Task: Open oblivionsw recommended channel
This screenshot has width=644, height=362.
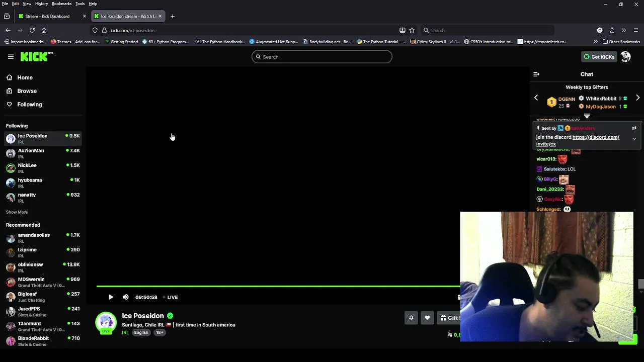Action: 43,267
